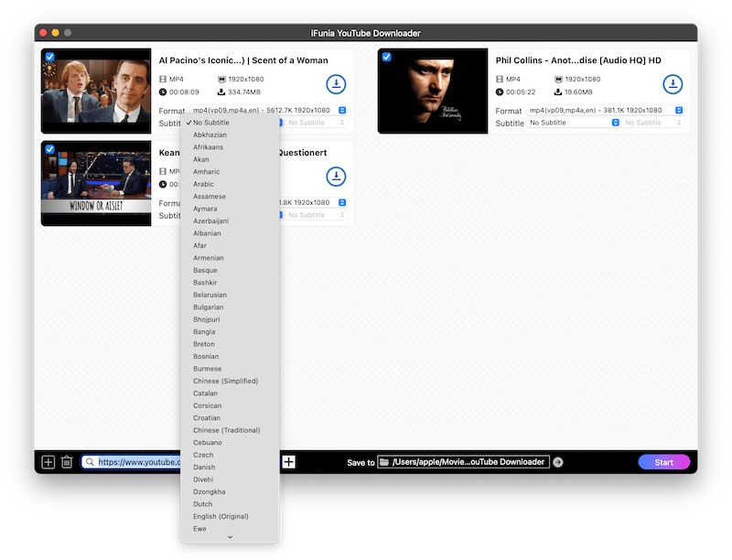Download the Keanu video with circular arrow icon
732x560 pixels.
336,177
